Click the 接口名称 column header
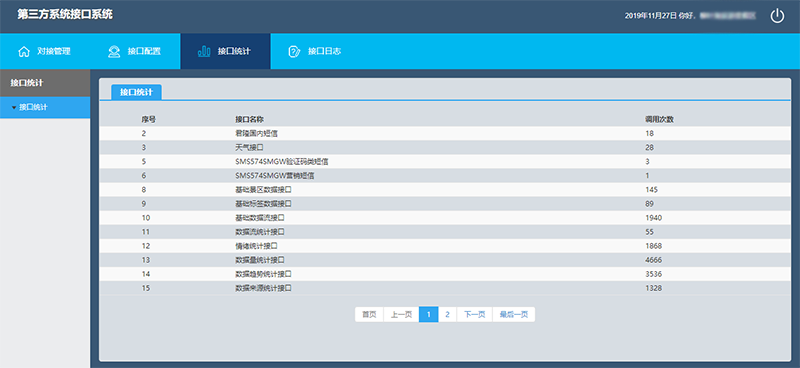This screenshot has width=800, height=368. (249, 119)
